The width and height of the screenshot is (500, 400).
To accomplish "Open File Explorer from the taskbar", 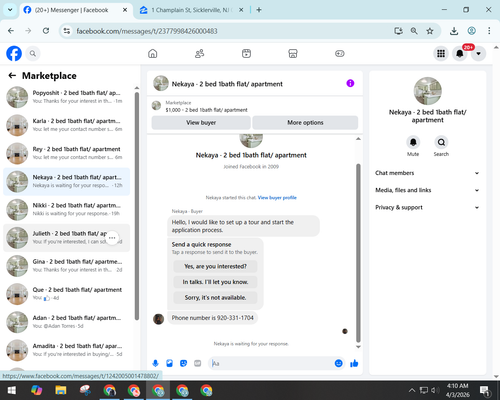I will (x=61, y=390).
